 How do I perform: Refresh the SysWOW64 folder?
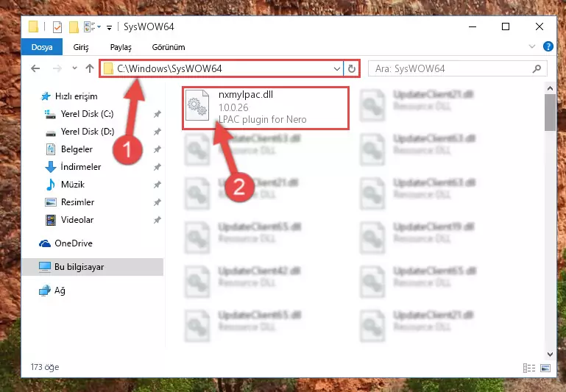[x=351, y=68]
